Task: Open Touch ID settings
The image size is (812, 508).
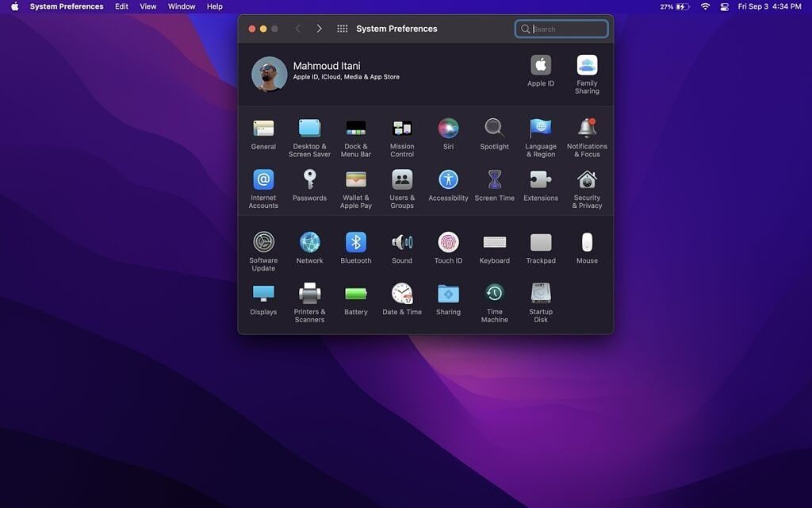Action: tap(448, 242)
